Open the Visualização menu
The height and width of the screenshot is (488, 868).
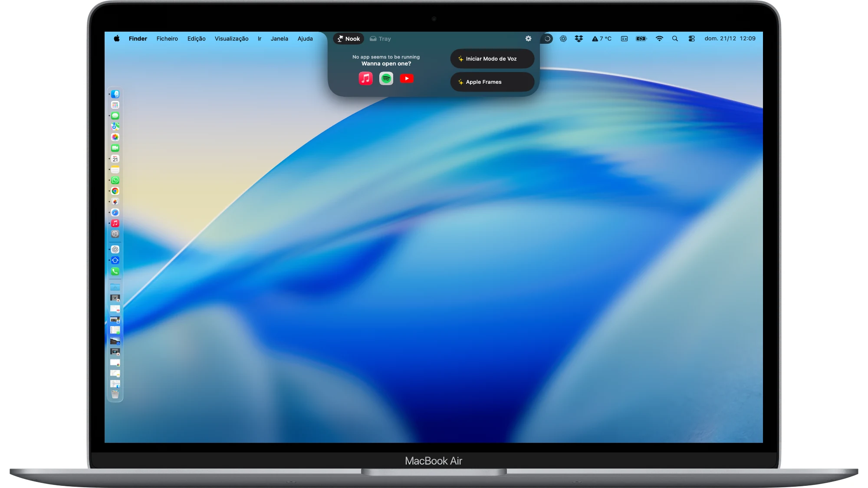click(x=231, y=39)
